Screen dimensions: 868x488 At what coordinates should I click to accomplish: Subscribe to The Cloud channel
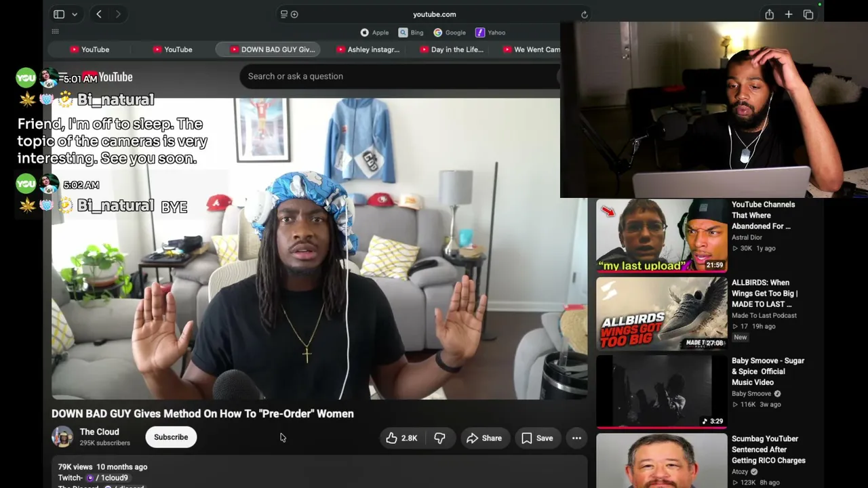point(171,437)
